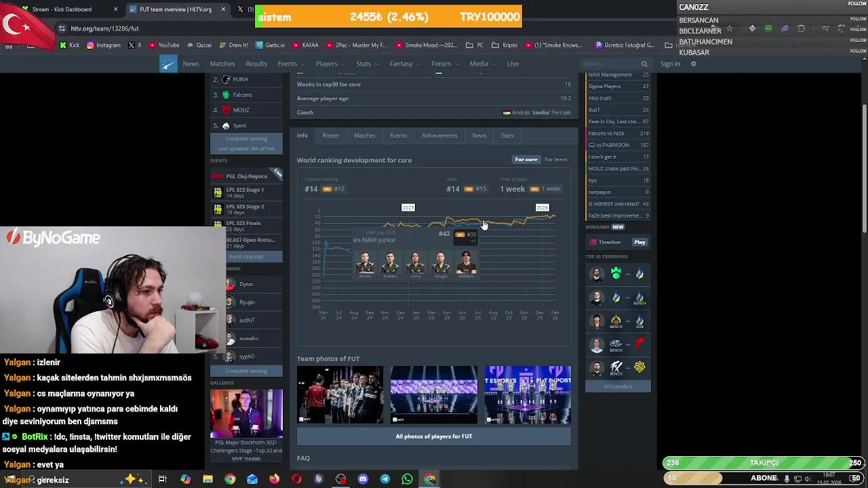Click the 2026 year marker on graph
This screenshot has height=488, width=868.
tap(542, 207)
